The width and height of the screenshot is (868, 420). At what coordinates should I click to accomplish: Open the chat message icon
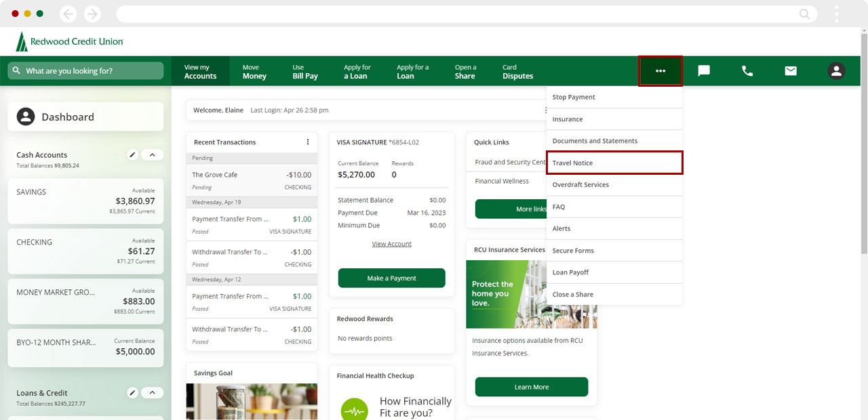(x=704, y=71)
